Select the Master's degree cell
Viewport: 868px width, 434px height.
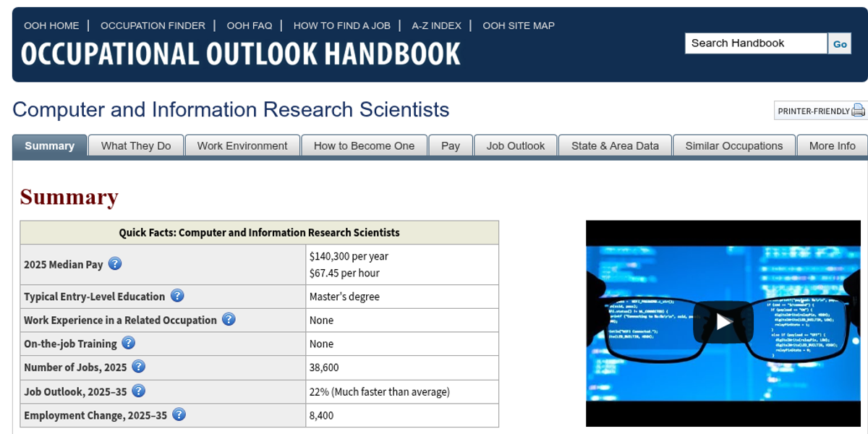pos(402,297)
